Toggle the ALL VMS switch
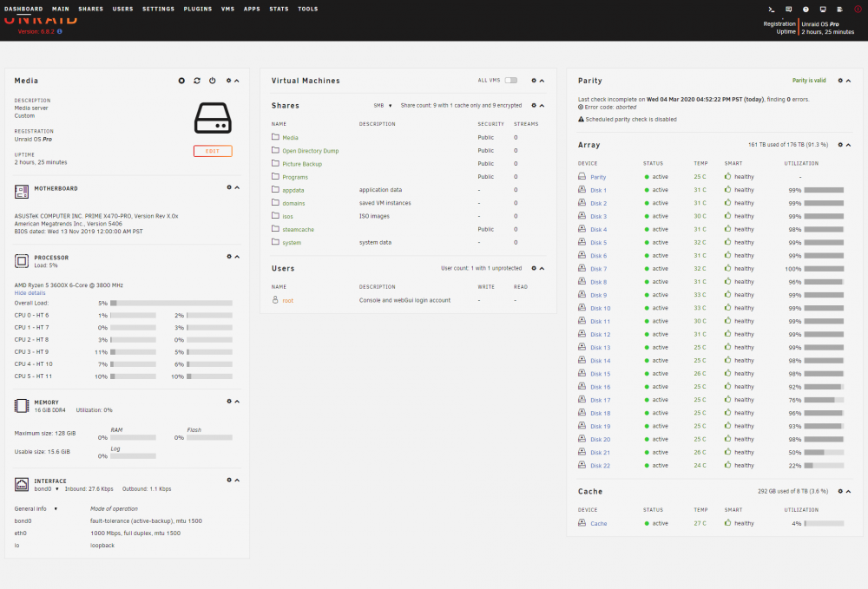 (511, 80)
